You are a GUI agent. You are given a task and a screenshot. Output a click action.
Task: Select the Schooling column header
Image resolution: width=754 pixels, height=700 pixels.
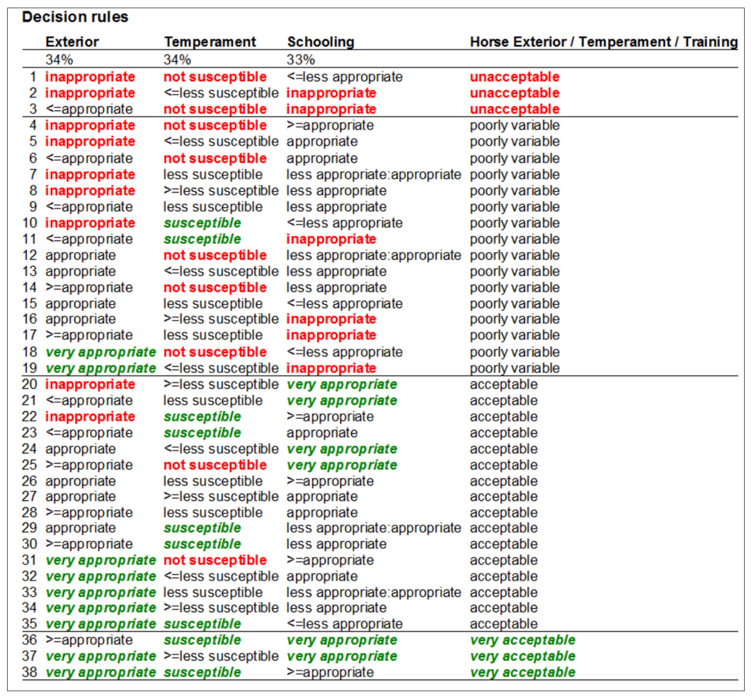click(x=321, y=42)
